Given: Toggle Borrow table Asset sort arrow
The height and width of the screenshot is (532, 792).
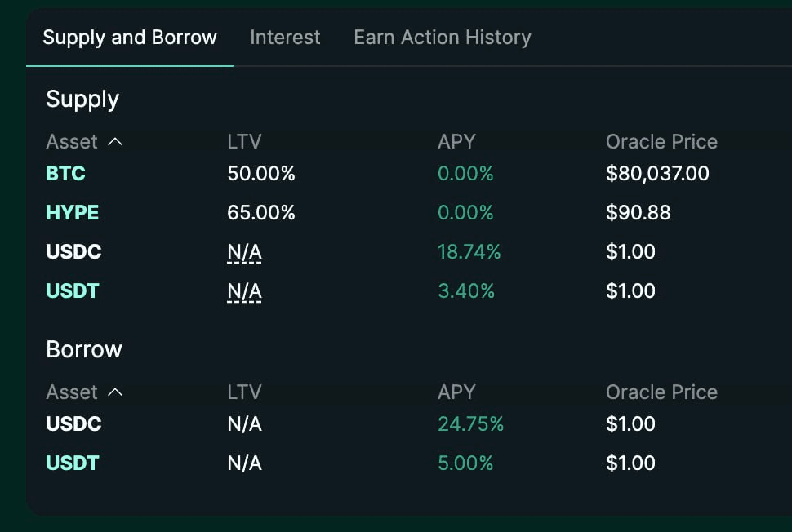Looking at the screenshot, I should coord(115,392).
